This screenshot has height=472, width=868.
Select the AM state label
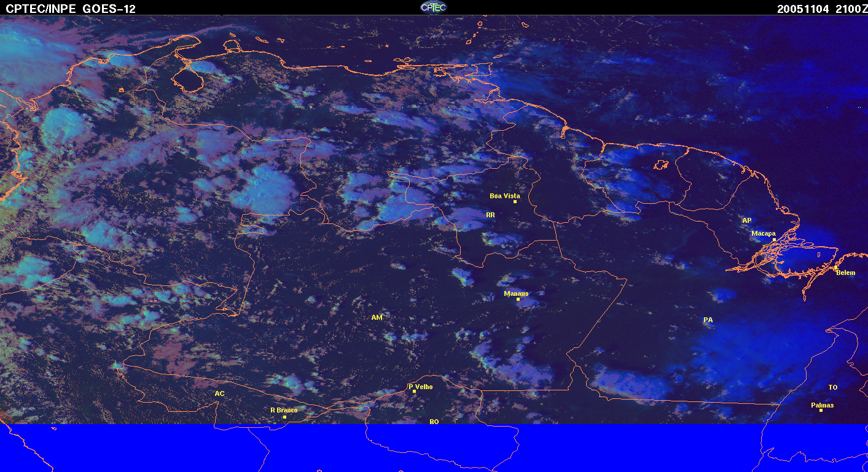click(377, 317)
